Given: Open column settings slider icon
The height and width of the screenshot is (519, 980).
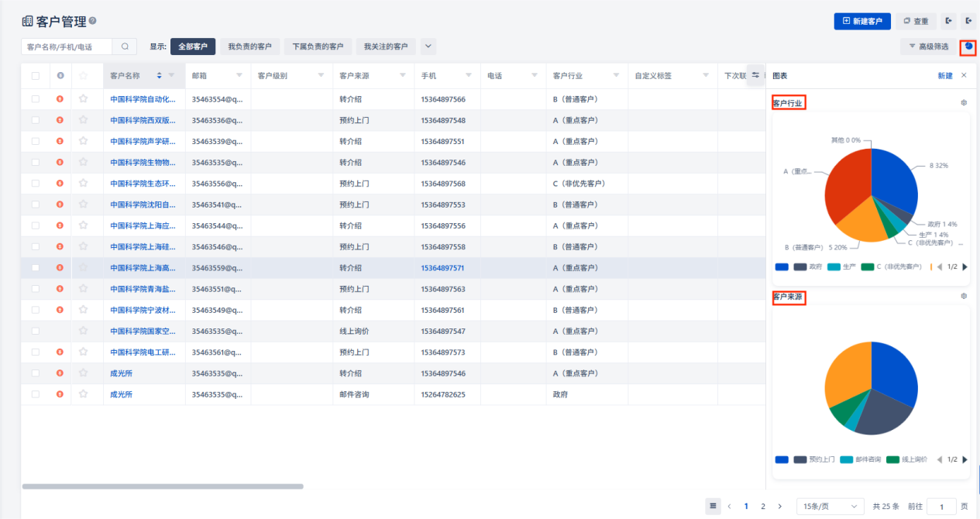Looking at the screenshot, I should (x=755, y=75).
